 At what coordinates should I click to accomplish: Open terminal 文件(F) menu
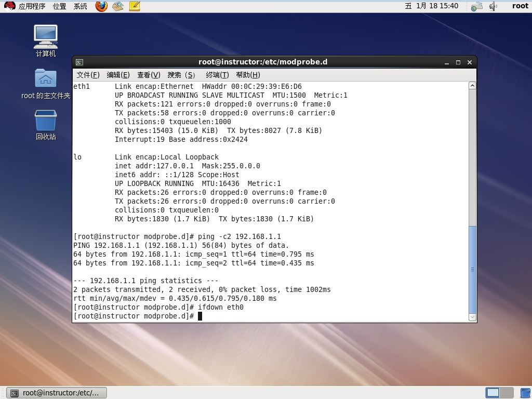[88, 75]
